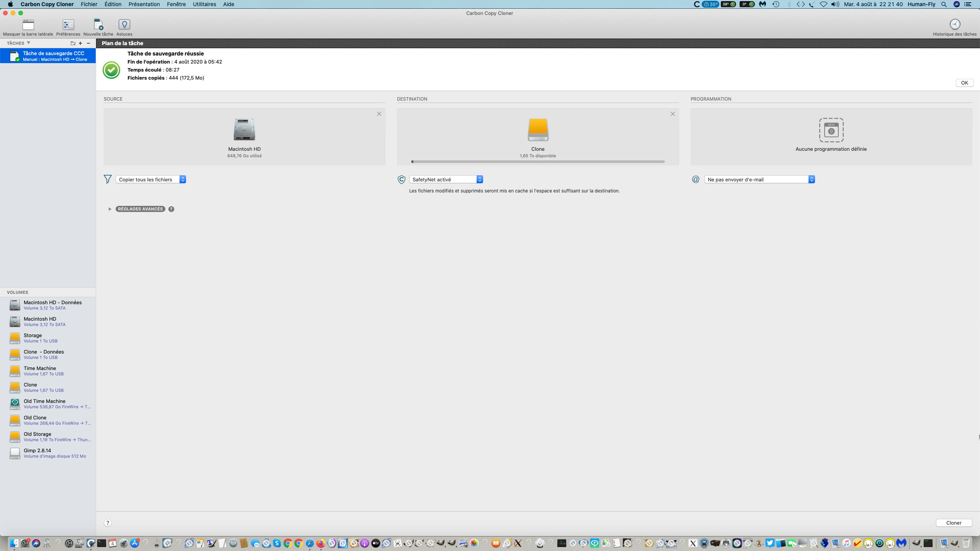Start the clone with the Cloner button
Viewport: 980px width, 551px height.
coord(954,523)
